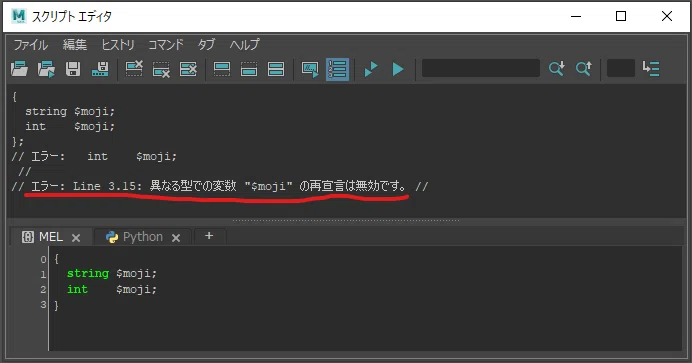Show history pane only
Screen dimensions: 692x363
point(222,69)
